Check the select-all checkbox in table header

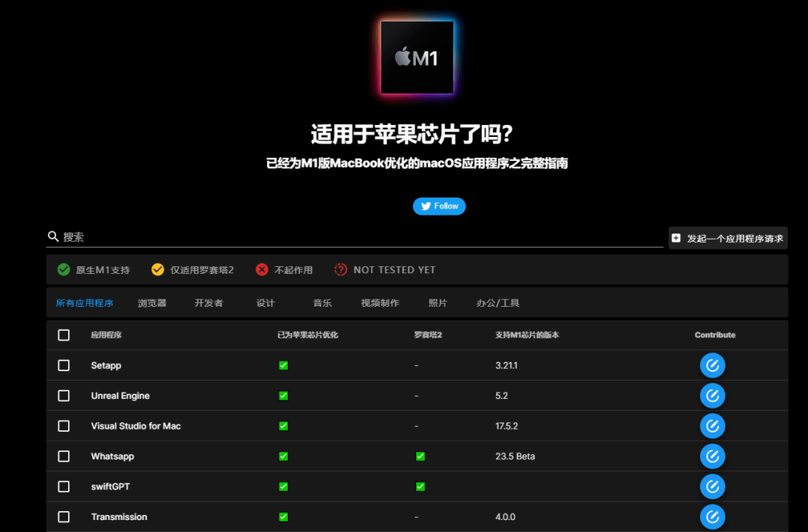64,335
